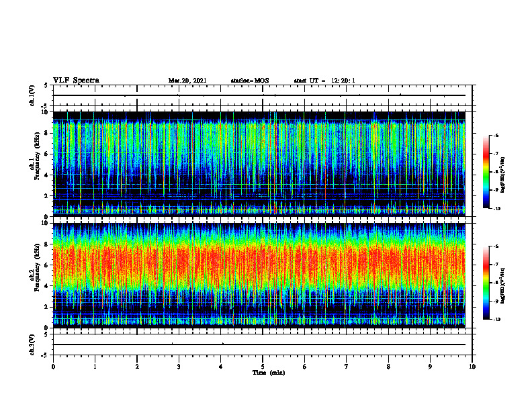532x411 pixels.
Task: Click the date text "Mar.20, 2021"
Action: [187, 81]
